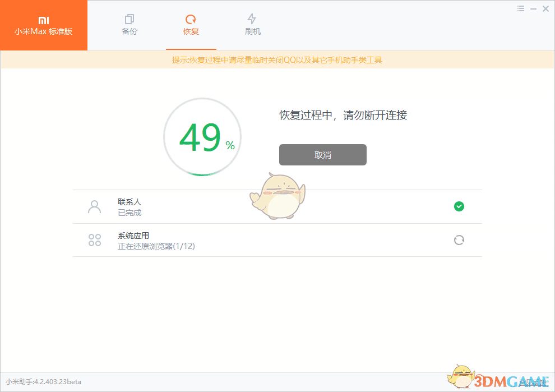Open the hamburger list menu
The width and height of the screenshot is (555, 392).
pyautogui.click(x=520, y=8)
